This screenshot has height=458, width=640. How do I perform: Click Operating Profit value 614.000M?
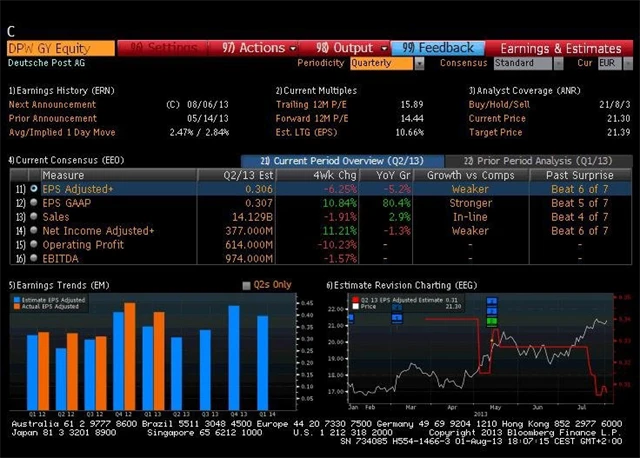(x=249, y=245)
